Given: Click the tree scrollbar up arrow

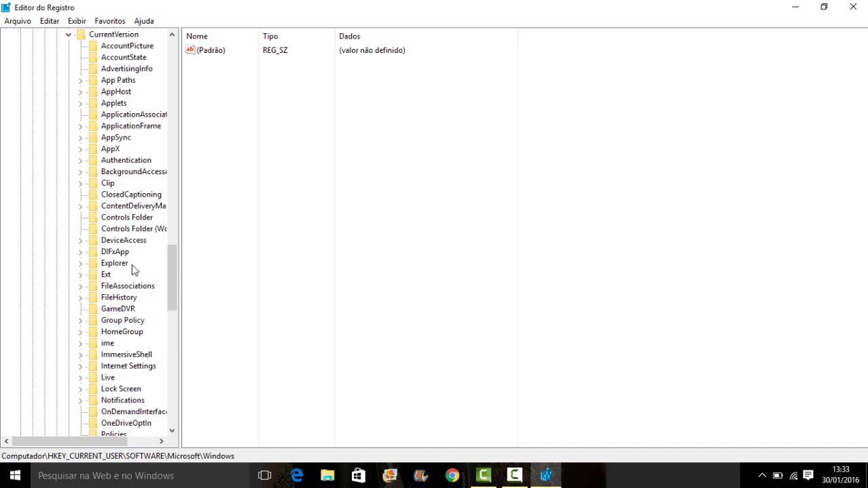Looking at the screenshot, I should [x=172, y=35].
